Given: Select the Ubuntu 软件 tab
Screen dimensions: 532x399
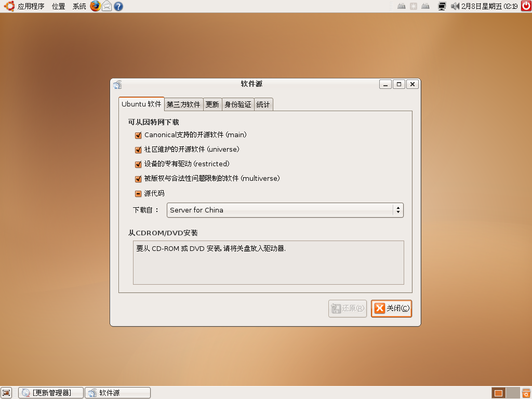Looking at the screenshot, I should coord(141,104).
